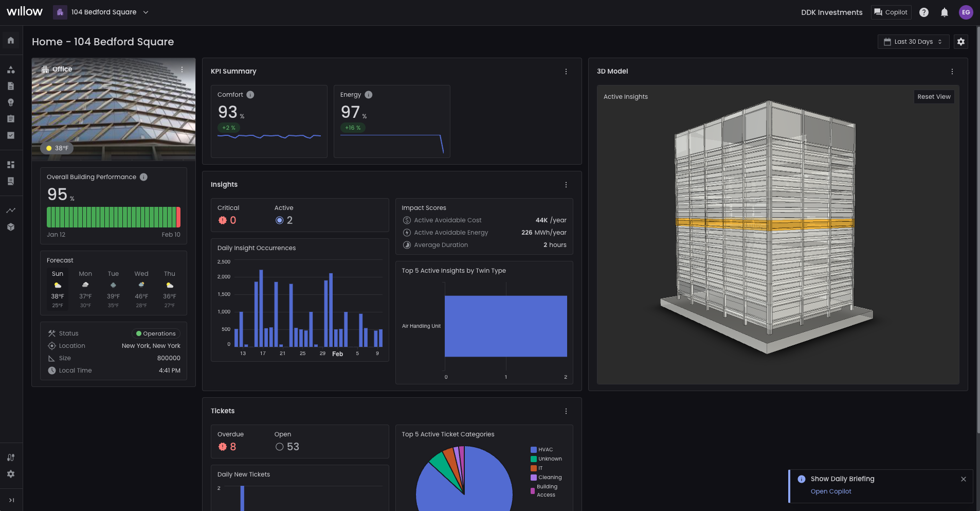Click the Active Avoidable Cost row
The image size is (980, 511).
484,220
